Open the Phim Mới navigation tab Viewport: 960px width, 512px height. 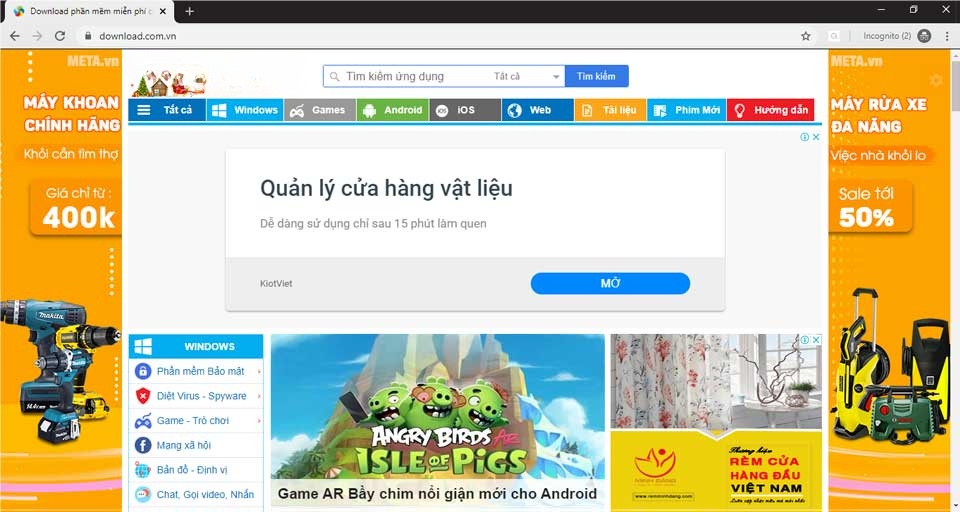686,110
